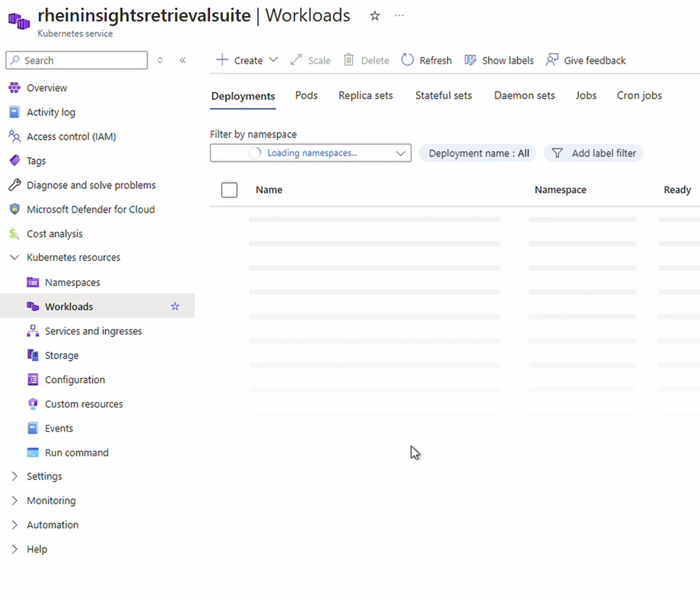Click the Diagnose and solve problems wrench icon

tap(15, 185)
